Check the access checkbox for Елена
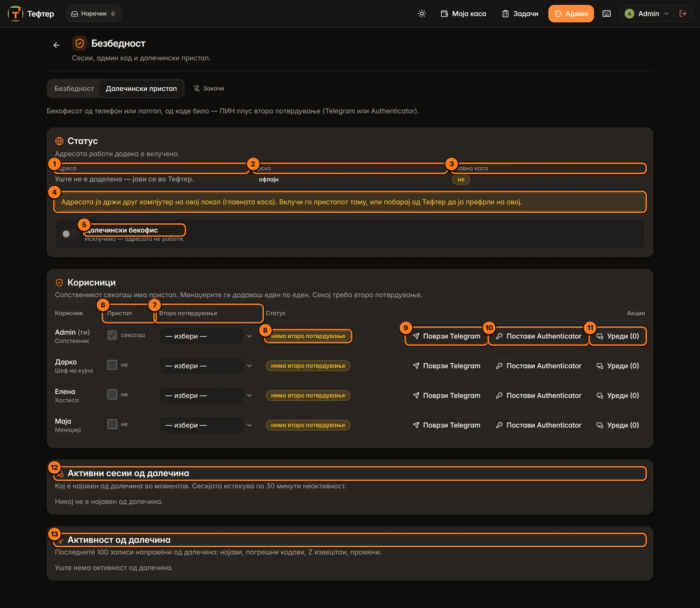The height and width of the screenshot is (608, 700). click(112, 395)
